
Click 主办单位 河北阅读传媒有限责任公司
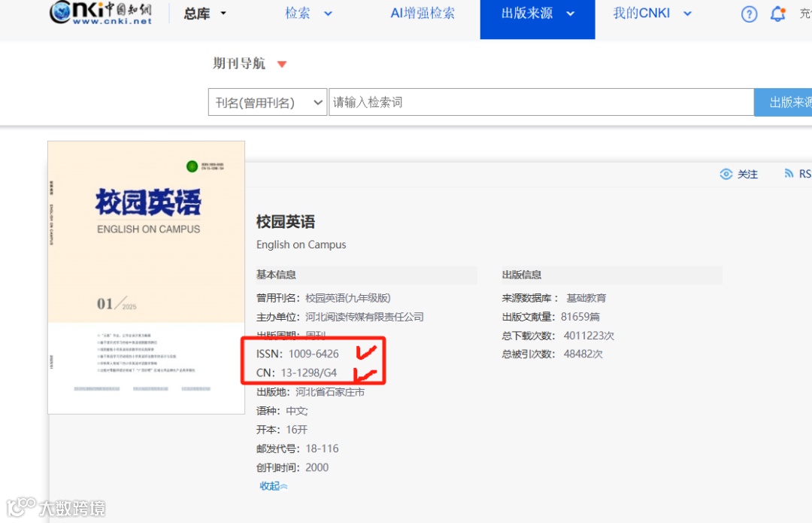click(x=340, y=317)
